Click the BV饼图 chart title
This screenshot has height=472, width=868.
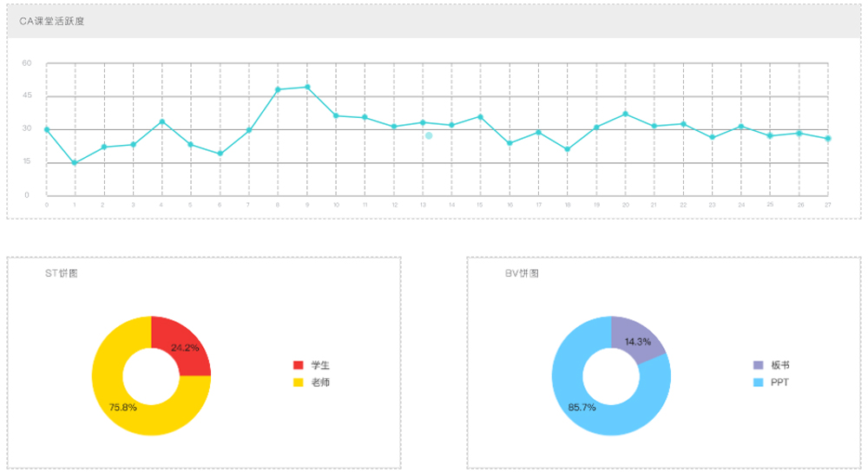(x=522, y=273)
